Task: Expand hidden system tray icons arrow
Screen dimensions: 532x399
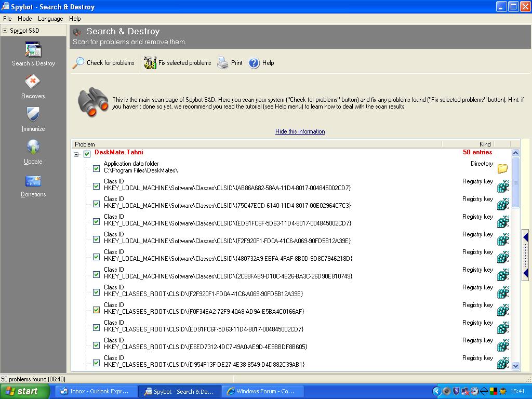Action: [x=437, y=391]
